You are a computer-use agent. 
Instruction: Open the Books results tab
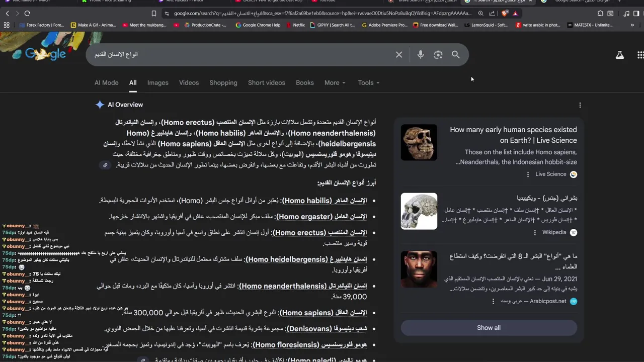pyautogui.click(x=305, y=82)
